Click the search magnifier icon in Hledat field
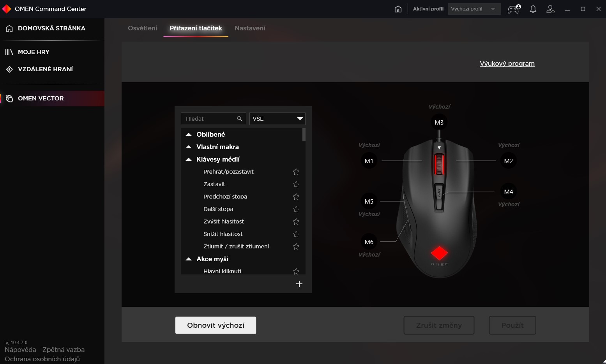Screen dimensions: 606x364 click(239, 119)
